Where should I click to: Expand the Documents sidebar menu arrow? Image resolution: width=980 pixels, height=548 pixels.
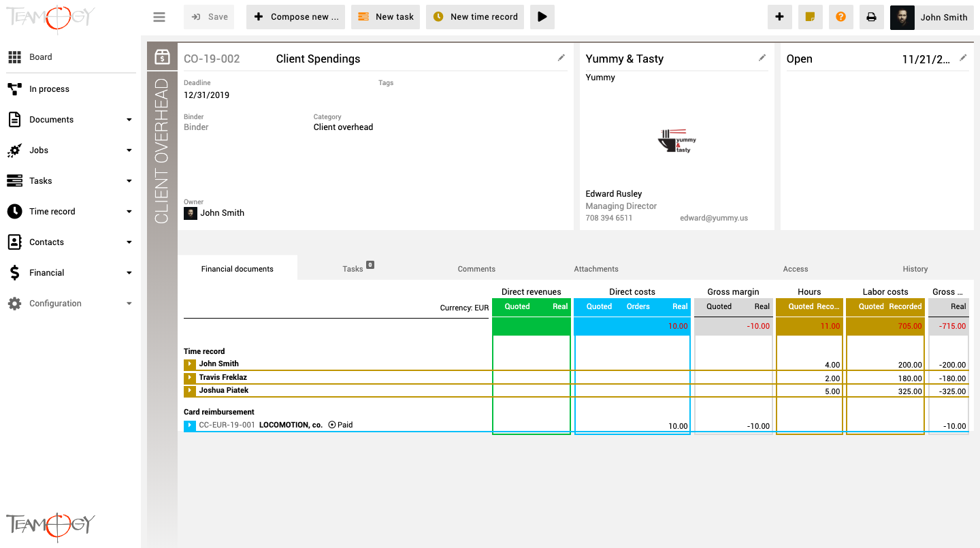tap(129, 120)
